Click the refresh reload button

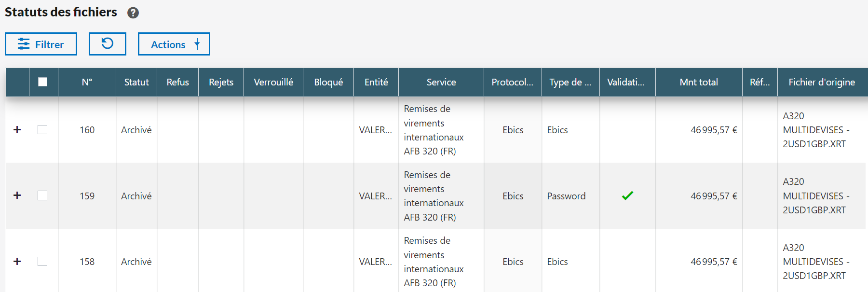107,44
